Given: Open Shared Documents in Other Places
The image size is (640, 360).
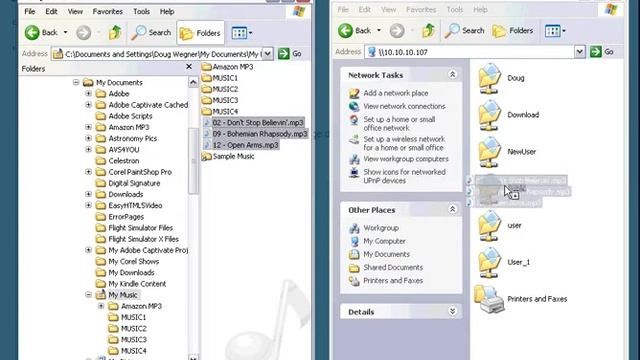Looking at the screenshot, I should (393, 267).
